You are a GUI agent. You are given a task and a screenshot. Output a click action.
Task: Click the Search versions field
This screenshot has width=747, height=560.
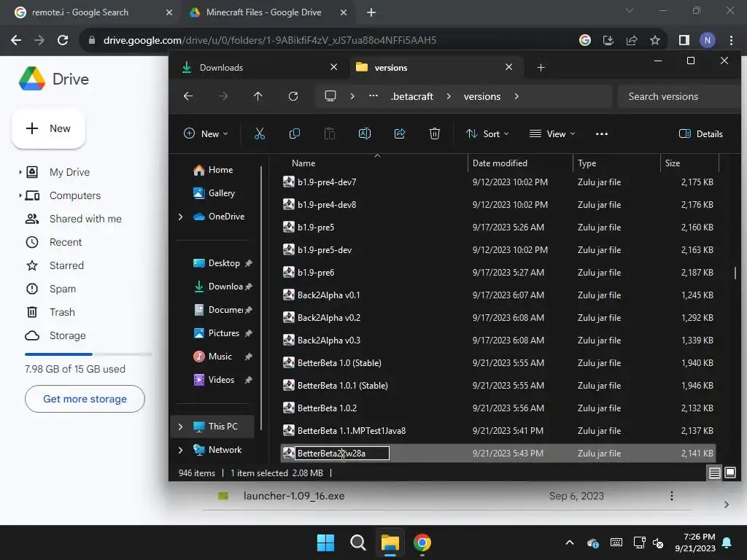click(679, 96)
